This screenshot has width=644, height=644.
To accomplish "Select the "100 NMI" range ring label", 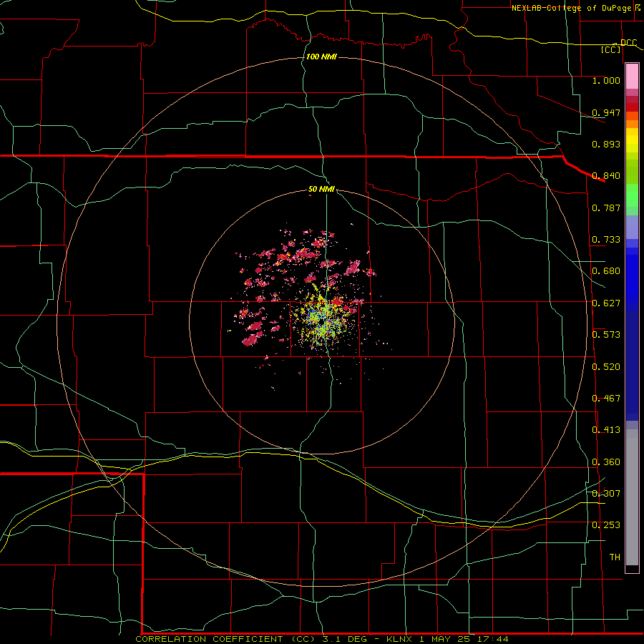I will pyautogui.click(x=321, y=57).
